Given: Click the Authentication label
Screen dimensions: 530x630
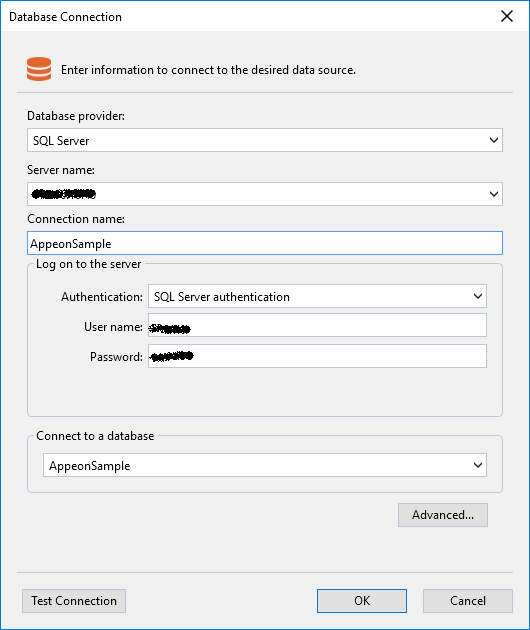Looking at the screenshot, I should 102,297.
